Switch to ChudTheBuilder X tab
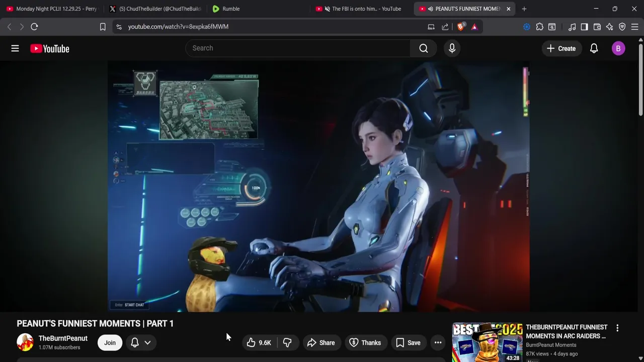 point(155,9)
